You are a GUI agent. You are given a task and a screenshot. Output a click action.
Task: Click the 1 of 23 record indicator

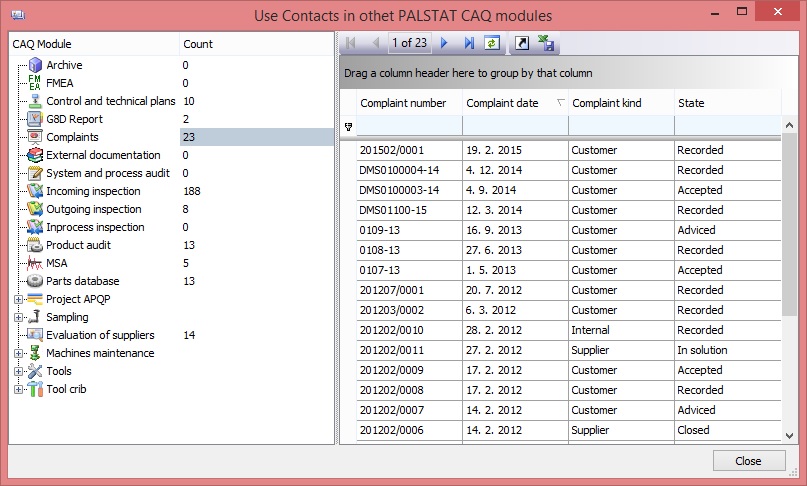410,43
